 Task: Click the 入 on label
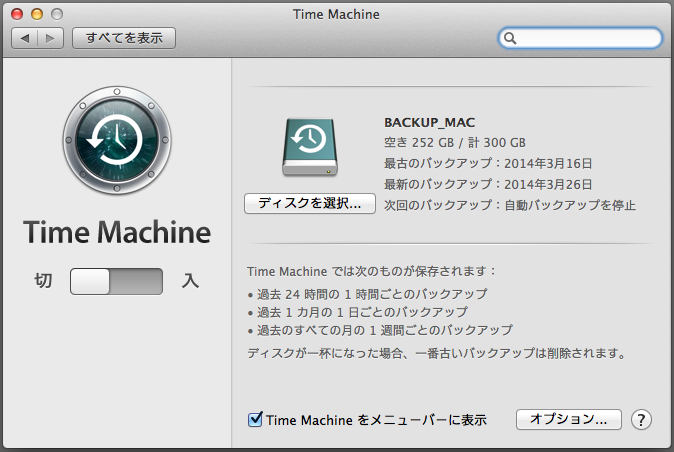coord(190,281)
